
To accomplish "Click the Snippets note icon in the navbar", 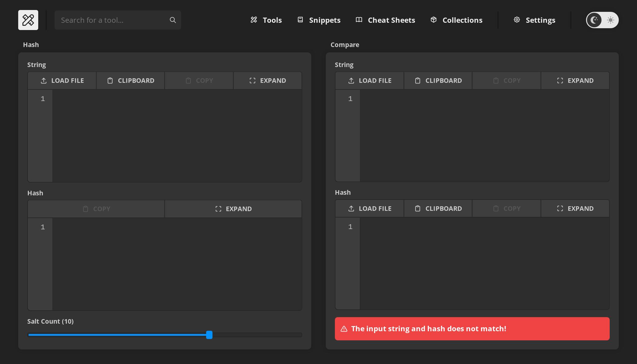I will pos(300,20).
